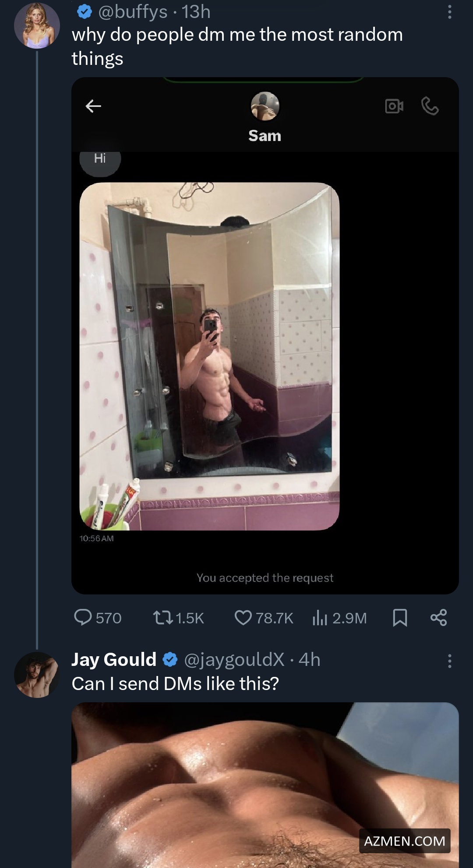Tap the back arrow in DM screenshot
The height and width of the screenshot is (868, 473).
click(x=93, y=106)
